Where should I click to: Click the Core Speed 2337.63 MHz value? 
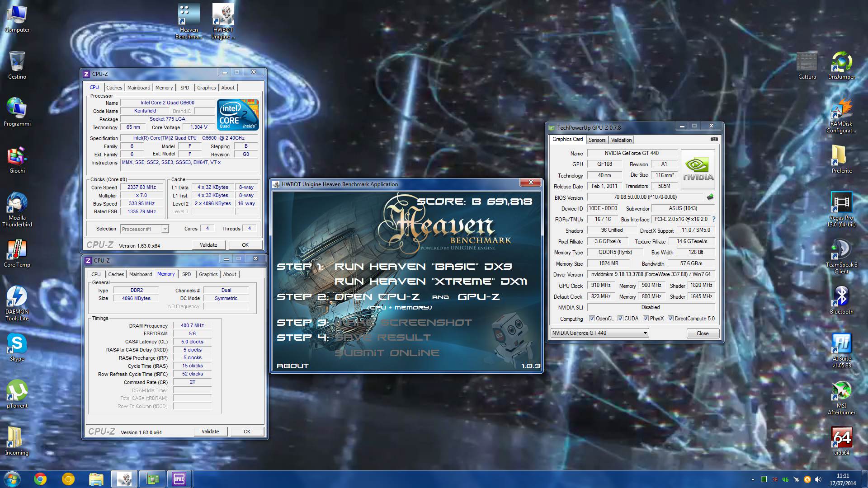coord(142,187)
